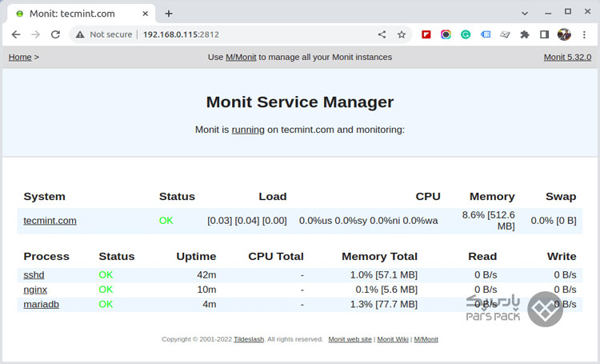Click the OK status in nginx row
The width and height of the screenshot is (600, 364).
[106, 290]
